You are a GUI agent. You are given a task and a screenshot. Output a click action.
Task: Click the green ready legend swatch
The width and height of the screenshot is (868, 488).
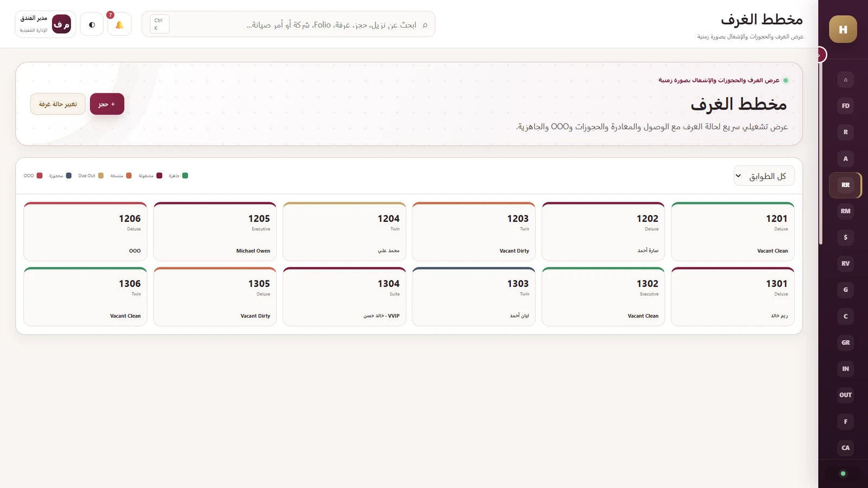click(185, 176)
